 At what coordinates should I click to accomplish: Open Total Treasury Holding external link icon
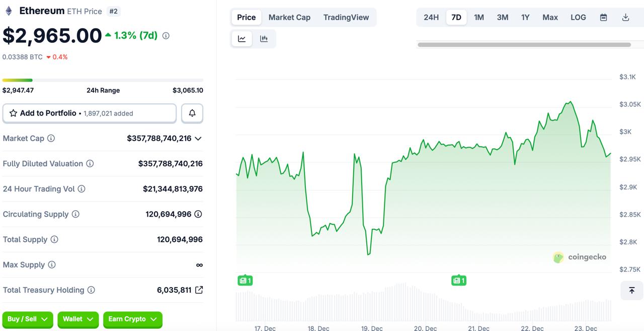coord(199,290)
